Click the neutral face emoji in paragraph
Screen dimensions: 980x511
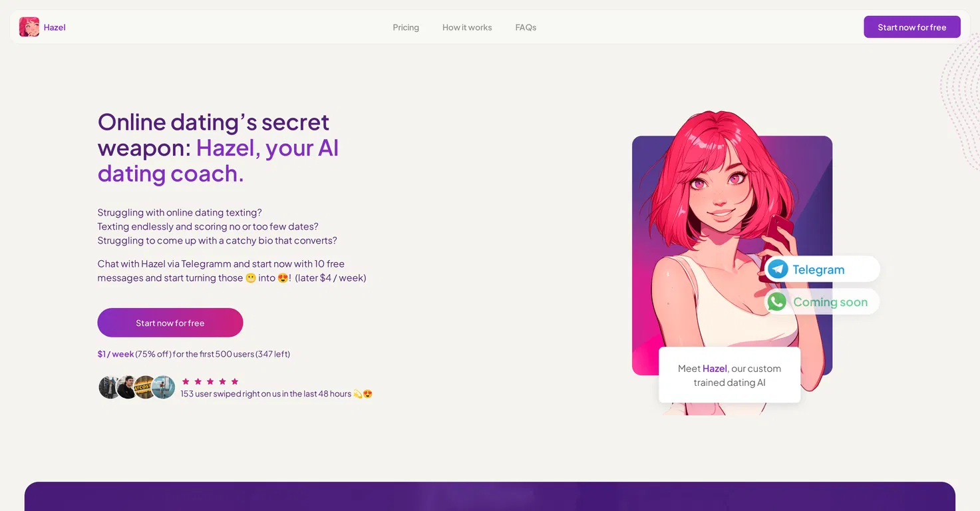click(x=251, y=278)
